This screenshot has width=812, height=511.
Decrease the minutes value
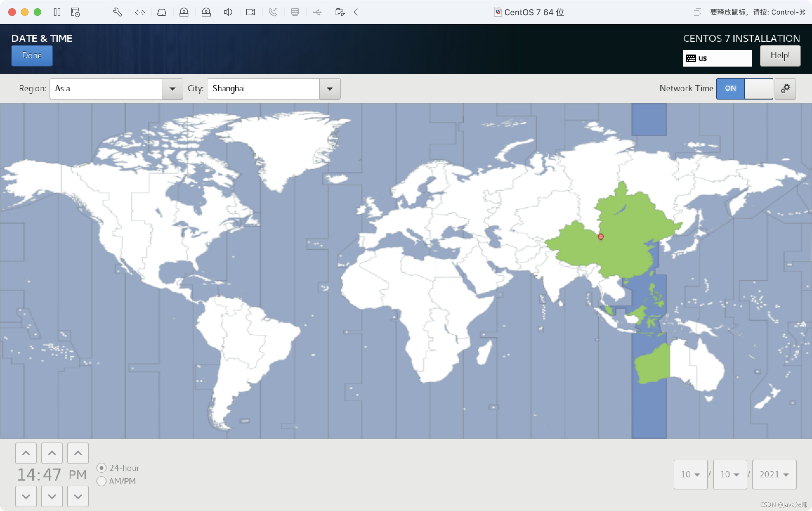pyautogui.click(x=52, y=496)
